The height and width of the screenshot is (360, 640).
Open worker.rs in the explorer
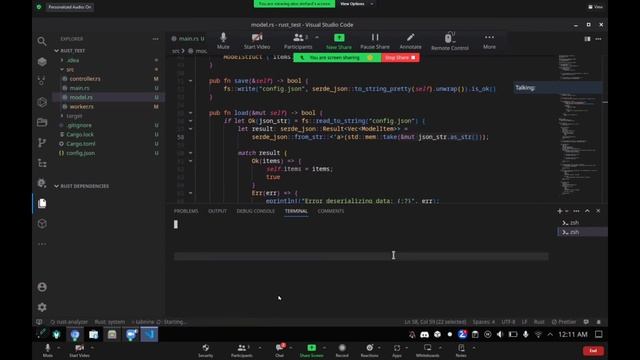point(81,107)
